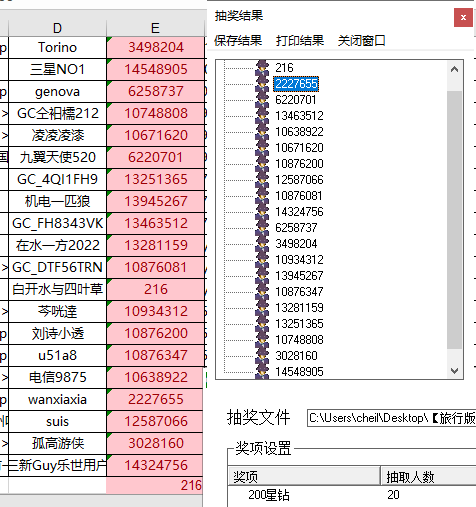Click the GC_4QI1FH9 cell

(57, 179)
